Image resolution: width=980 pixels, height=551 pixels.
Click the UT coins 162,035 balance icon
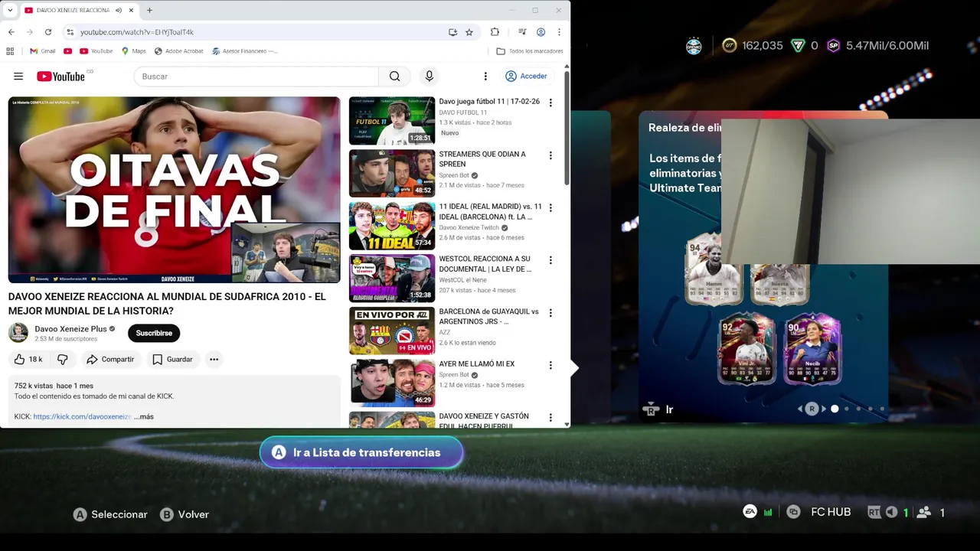pos(730,45)
